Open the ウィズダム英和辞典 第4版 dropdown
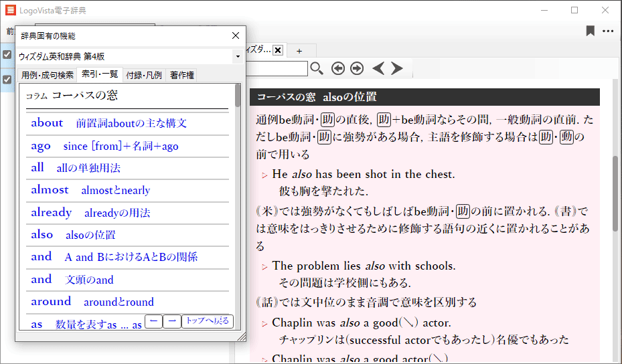 point(238,56)
